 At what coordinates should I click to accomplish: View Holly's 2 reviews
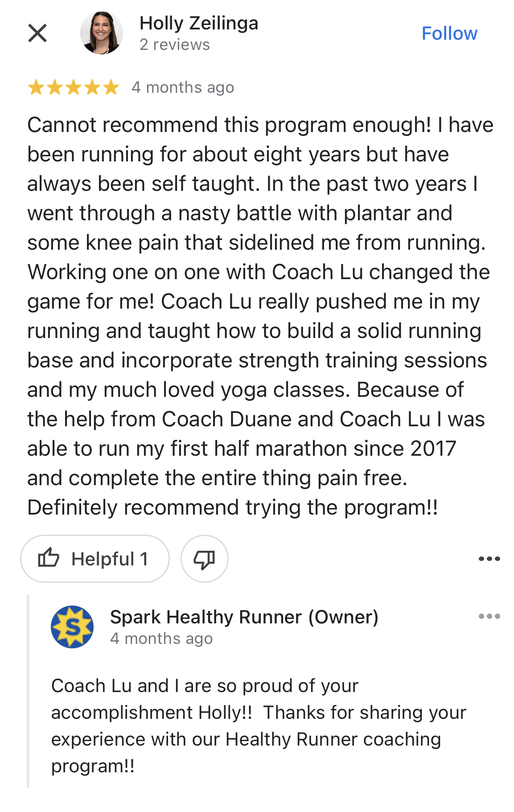coord(174,45)
